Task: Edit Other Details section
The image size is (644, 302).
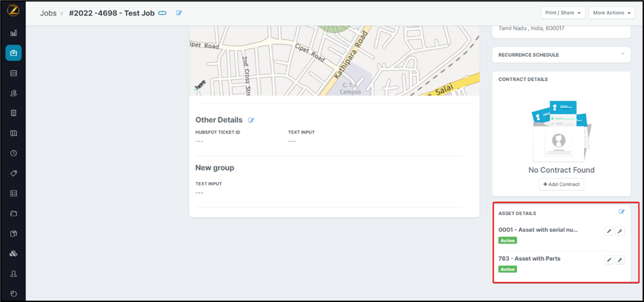Action: (251, 120)
